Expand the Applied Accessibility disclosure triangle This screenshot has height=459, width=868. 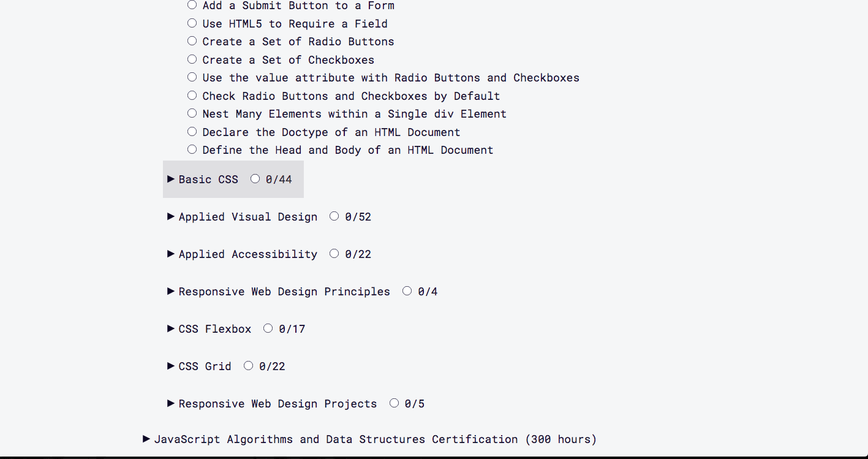tap(171, 254)
